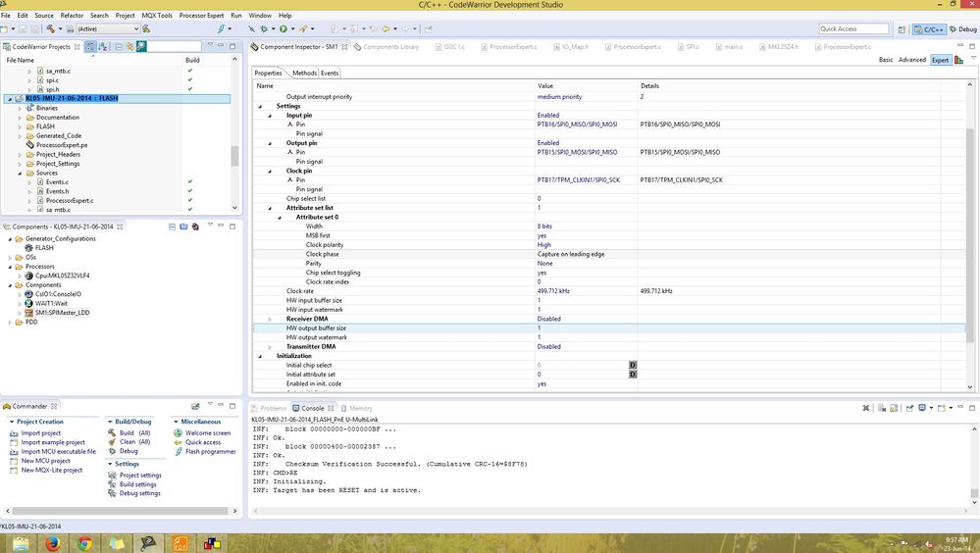Expand the PDD folder in Components

[10, 323]
